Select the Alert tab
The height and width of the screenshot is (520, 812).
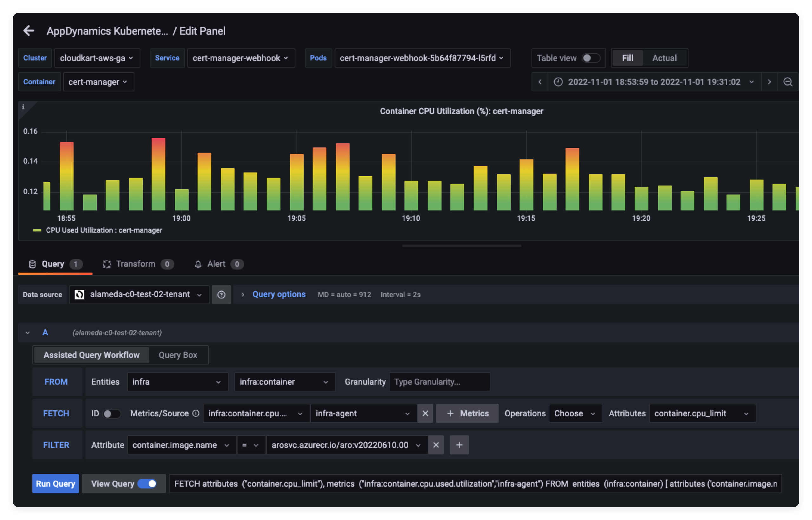(219, 264)
